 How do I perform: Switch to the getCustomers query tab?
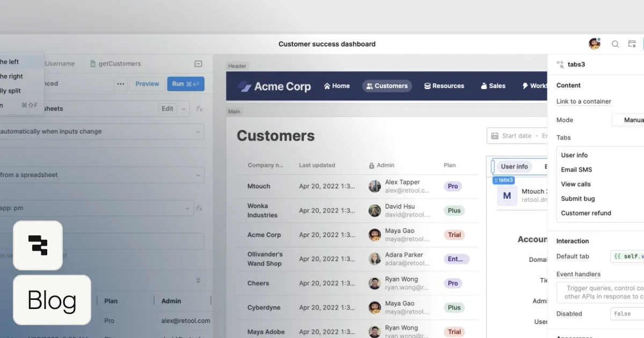115,63
